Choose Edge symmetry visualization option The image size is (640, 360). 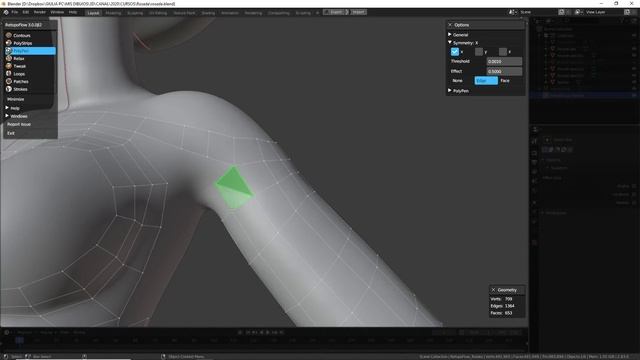486,81
